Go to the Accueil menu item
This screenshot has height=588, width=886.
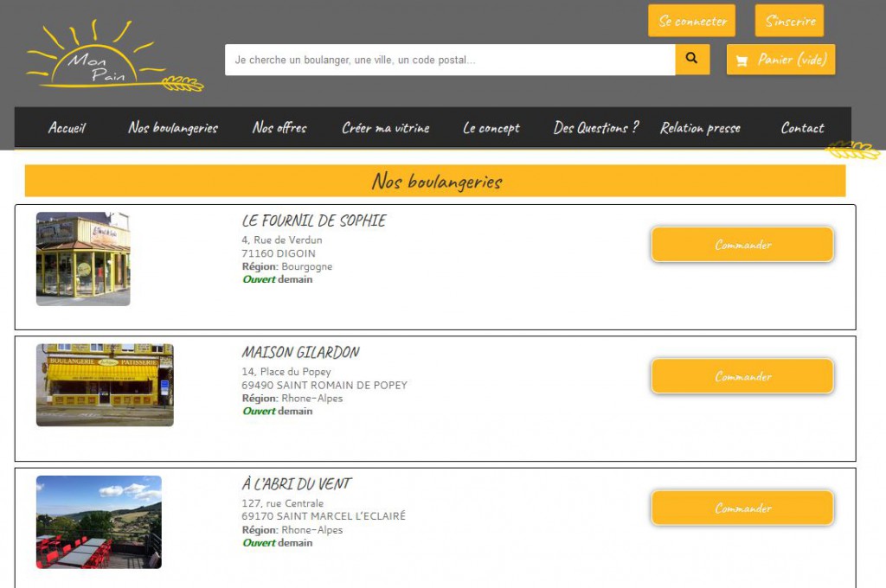[67, 128]
